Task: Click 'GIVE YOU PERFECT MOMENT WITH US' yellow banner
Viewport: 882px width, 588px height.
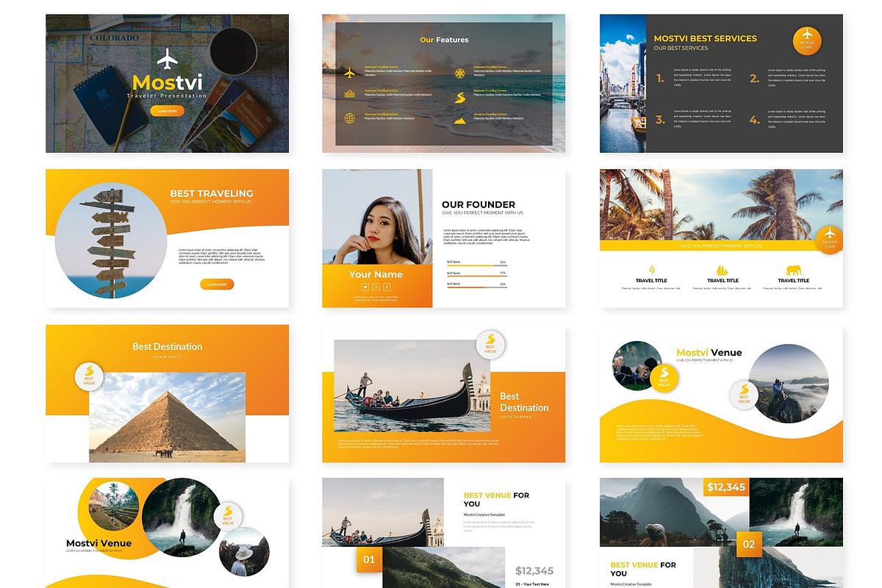Action: tap(721, 245)
